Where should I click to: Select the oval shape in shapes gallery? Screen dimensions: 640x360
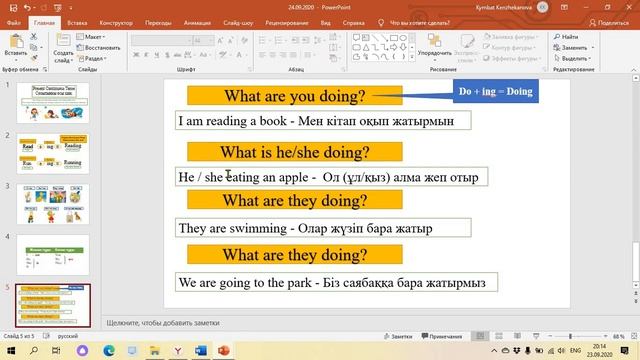(x=403, y=38)
